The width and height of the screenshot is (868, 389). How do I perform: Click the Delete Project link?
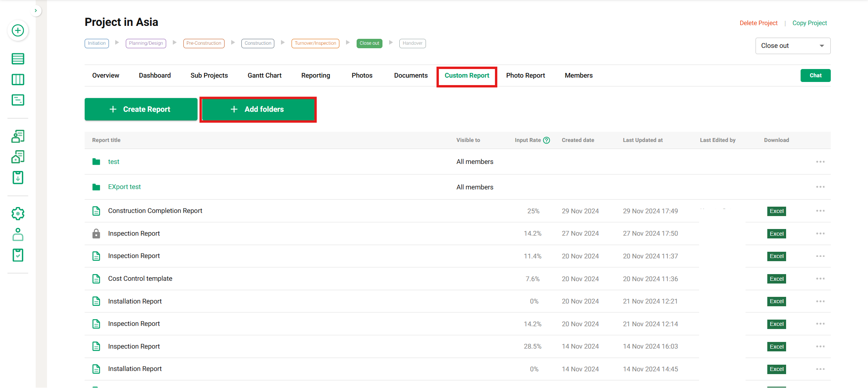click(758, 23)
